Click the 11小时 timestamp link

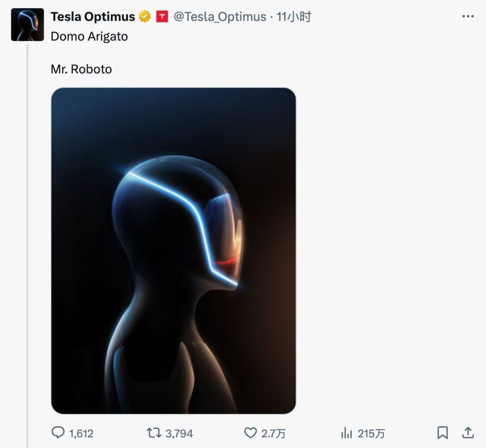coord(293,17)
